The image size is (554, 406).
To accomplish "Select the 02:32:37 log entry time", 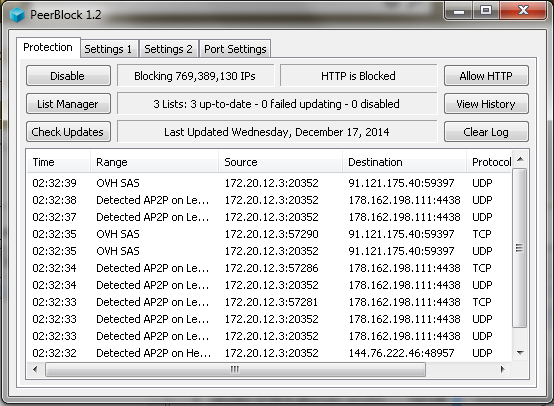I will coord(54,217).
